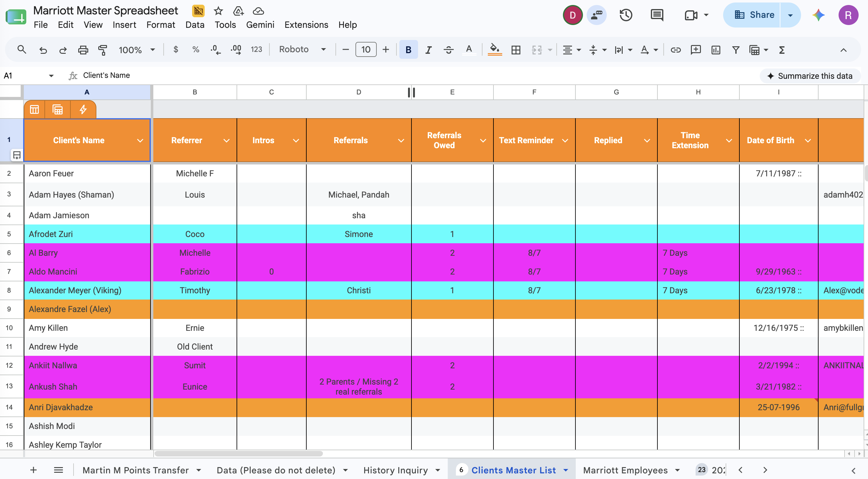Print the spreadsheet
The image size is (868, 479).
pyautogui.click(x=83, y=50)
